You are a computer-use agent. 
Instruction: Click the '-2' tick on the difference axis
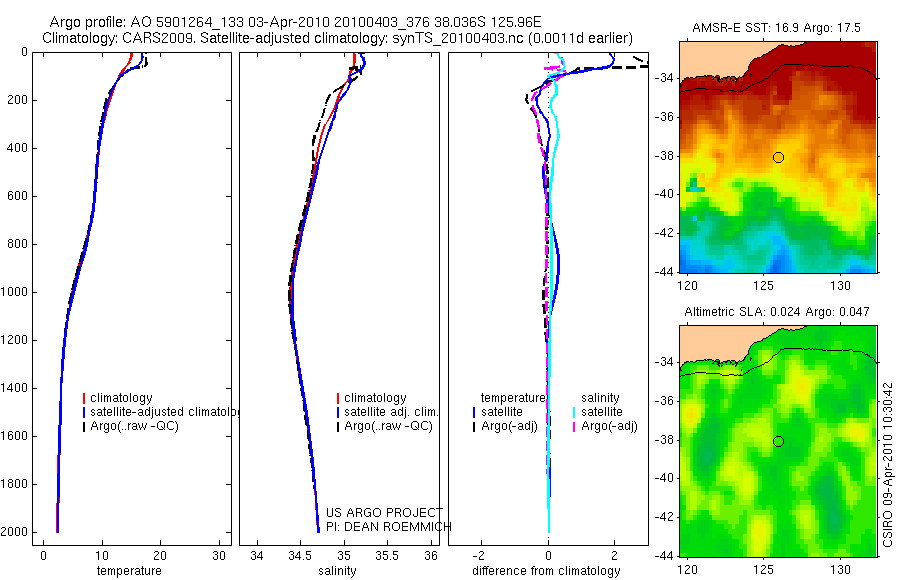pyautogui.click(x=479, y=556)
